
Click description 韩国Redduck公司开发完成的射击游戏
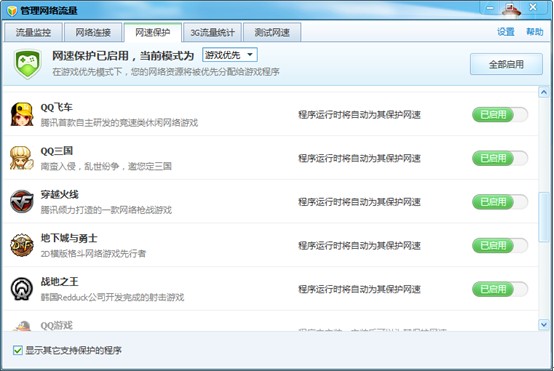point(112,297)
